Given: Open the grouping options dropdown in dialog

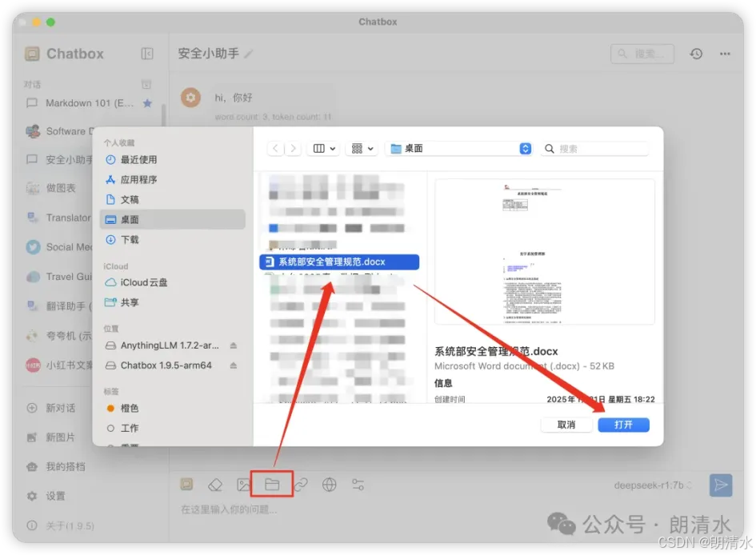Looking at the screenshot, I should pyautogui.click(x=362, y=149).
